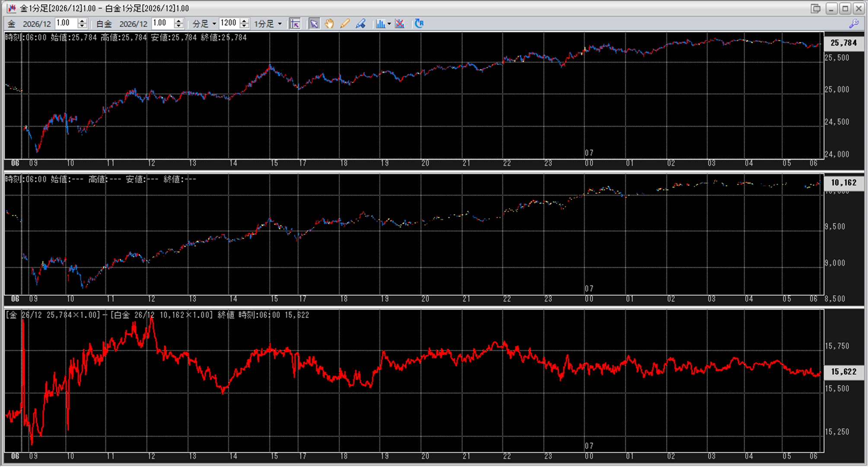Click the 白金 2026/12 contract label

[x=133, y=24]
